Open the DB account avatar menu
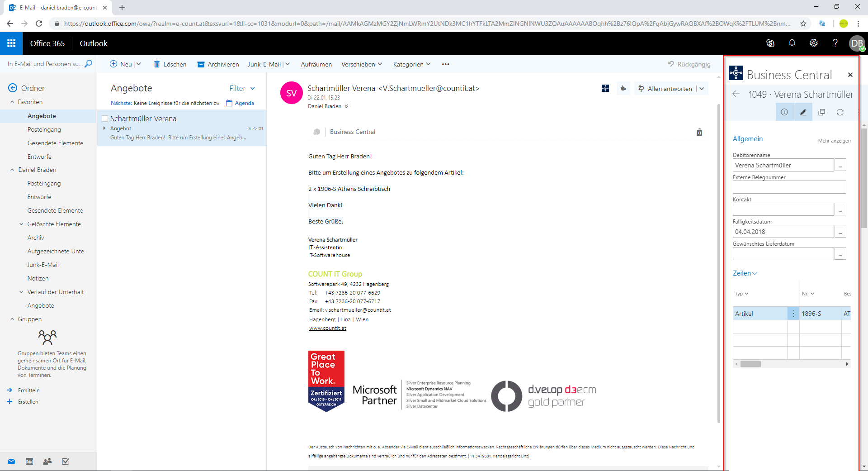 tap(857, 43)
